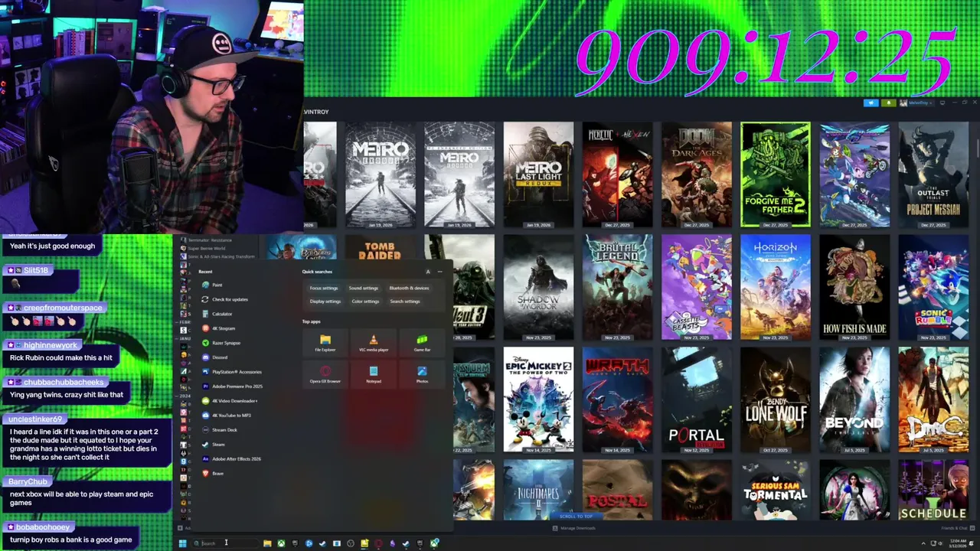The height and width of the screenshot is (551, 980).
Task: Launch Stream Deck from Recent list
Action: 219,430
